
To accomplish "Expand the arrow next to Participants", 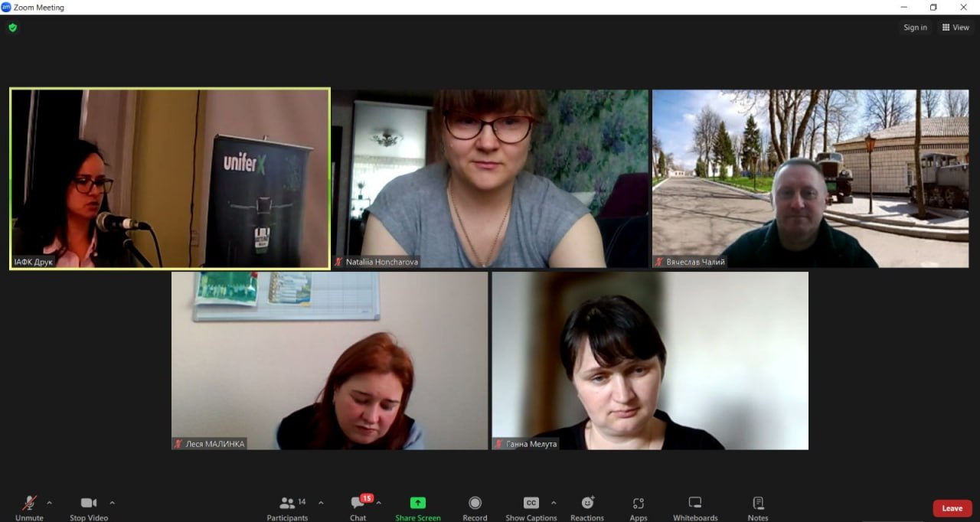I will point(321,503).
